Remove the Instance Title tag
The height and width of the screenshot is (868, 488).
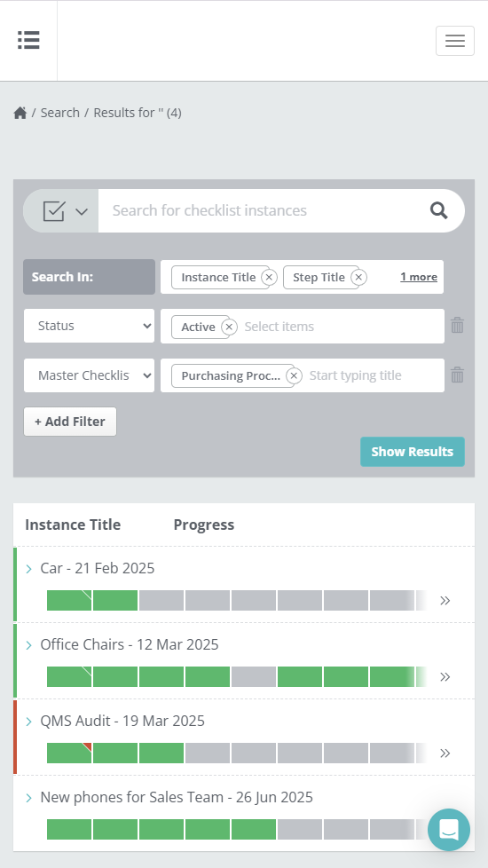(269, 277)
